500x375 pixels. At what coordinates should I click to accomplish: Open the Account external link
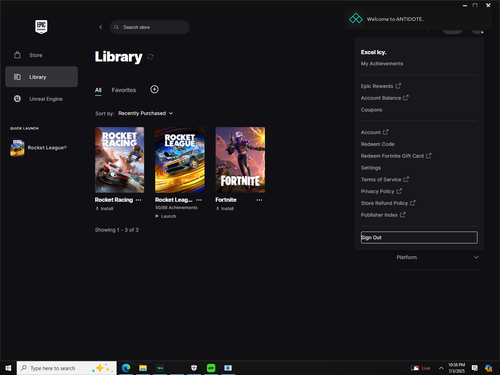(x=374, y=132)
